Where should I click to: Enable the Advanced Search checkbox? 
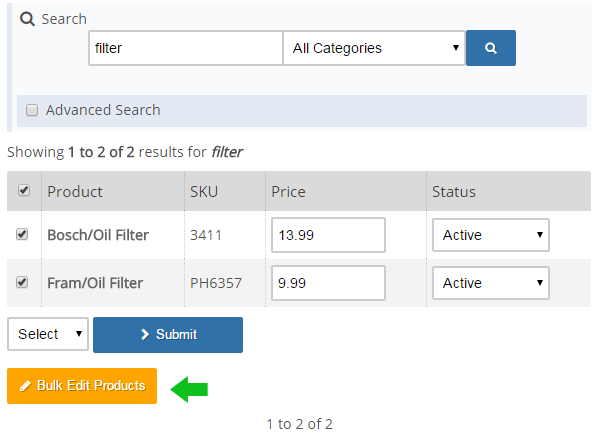click(x=32, y=110)
